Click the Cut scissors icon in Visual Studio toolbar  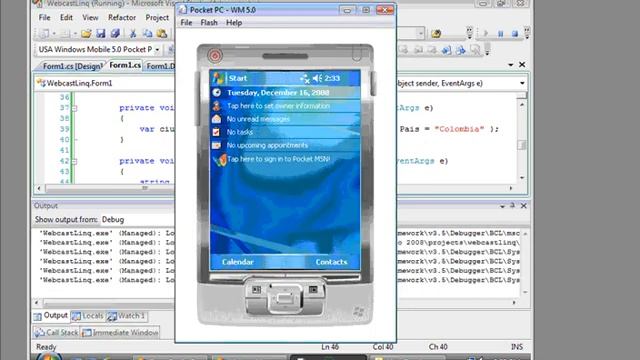[133, 33]
